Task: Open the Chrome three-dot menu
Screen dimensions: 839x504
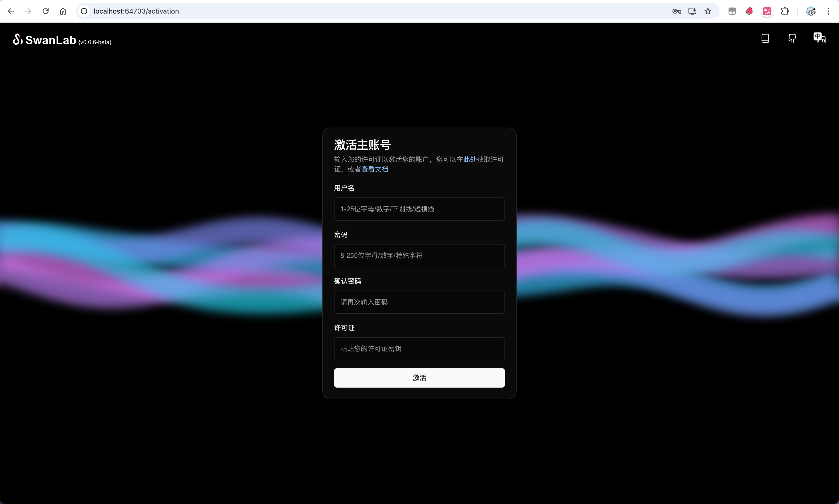Action: pyautogui.click(x=828, y=11)
